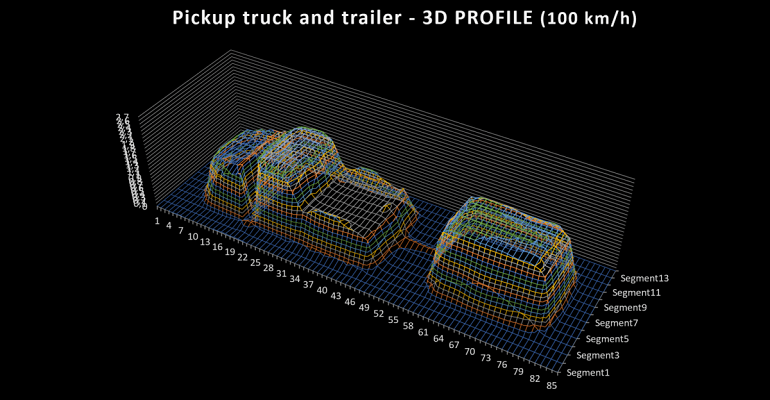The width and height of the screenshot is (770, 400).
Task: Click axis value '43' on horizontal axis
Action: click(335, 296)
